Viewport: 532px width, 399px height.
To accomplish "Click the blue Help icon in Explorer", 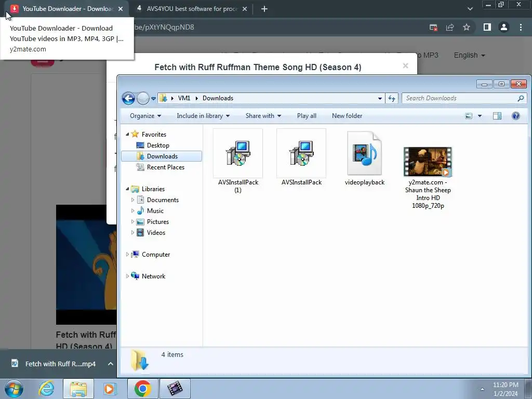I will 516,116.
